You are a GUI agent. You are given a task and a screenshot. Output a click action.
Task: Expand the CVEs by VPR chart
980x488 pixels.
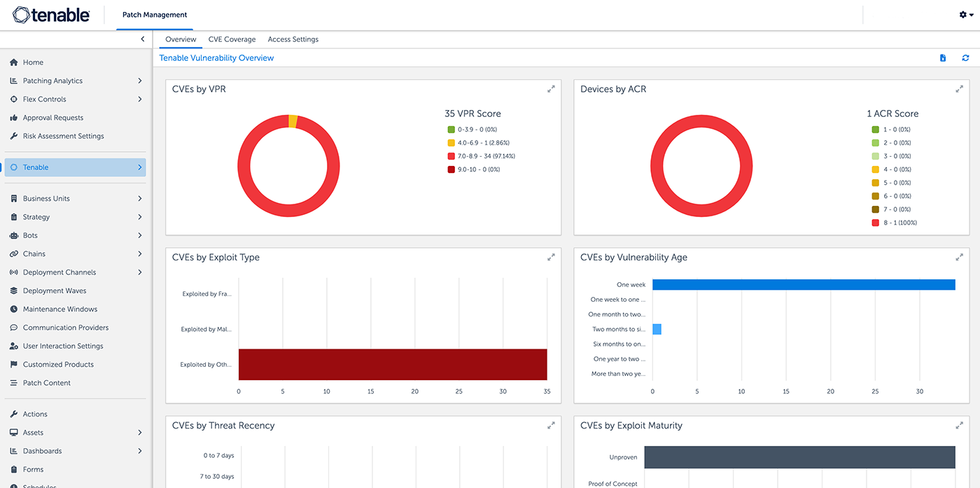pos(551,89)
